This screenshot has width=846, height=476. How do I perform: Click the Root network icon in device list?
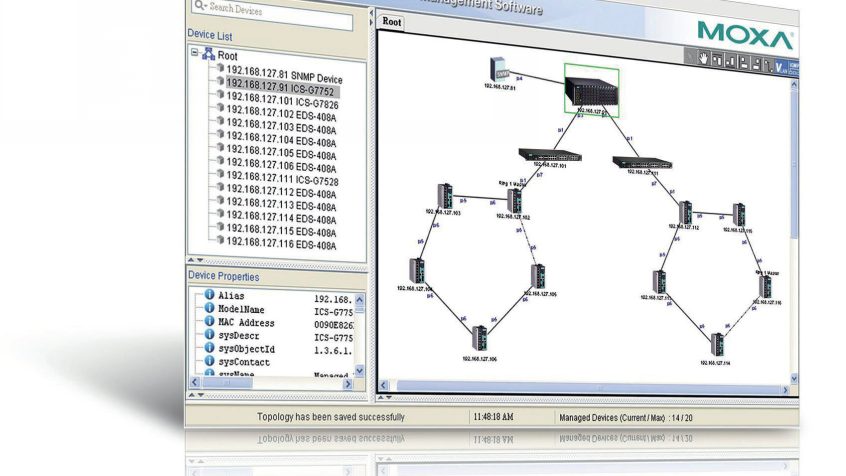pos(208,54)
